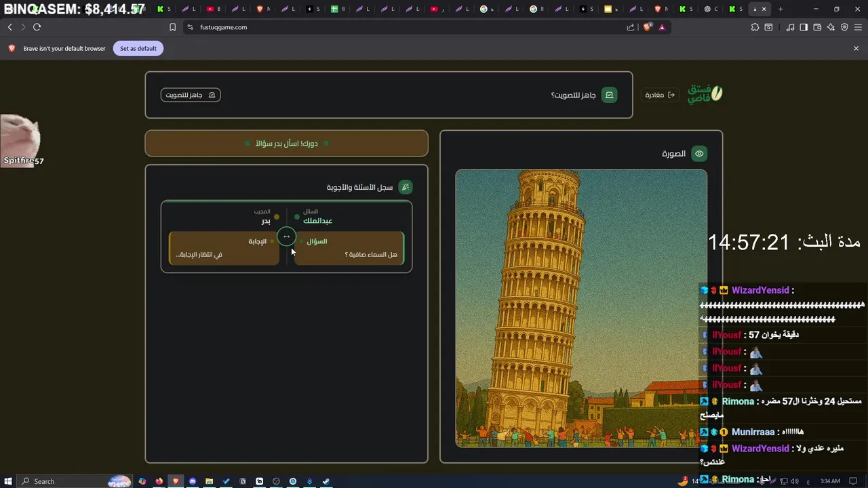Go back to the previous page
Viewport: 868px width, 488px height.
pos(9,27)
